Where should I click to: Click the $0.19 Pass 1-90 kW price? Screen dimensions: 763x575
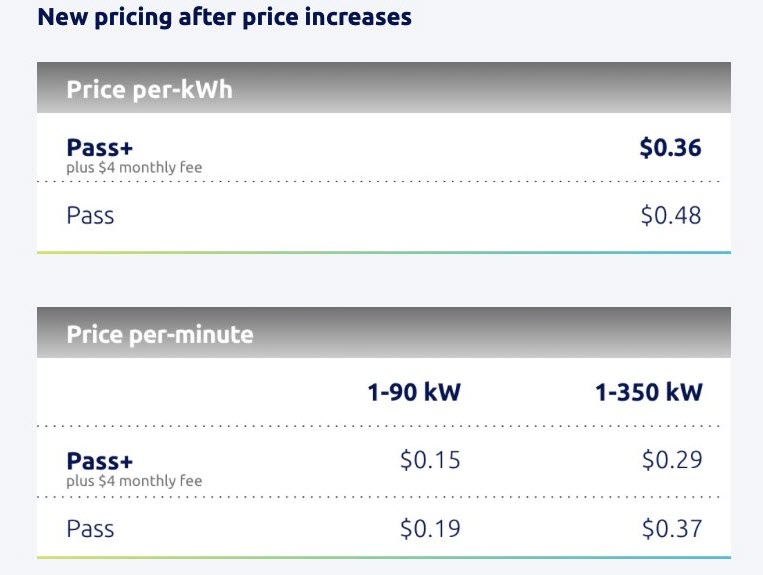430,528
